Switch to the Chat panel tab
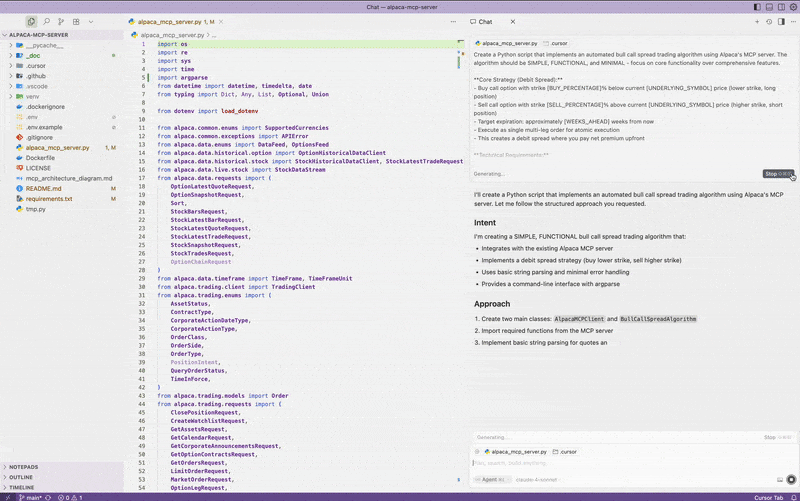 (x=481, y=22)
